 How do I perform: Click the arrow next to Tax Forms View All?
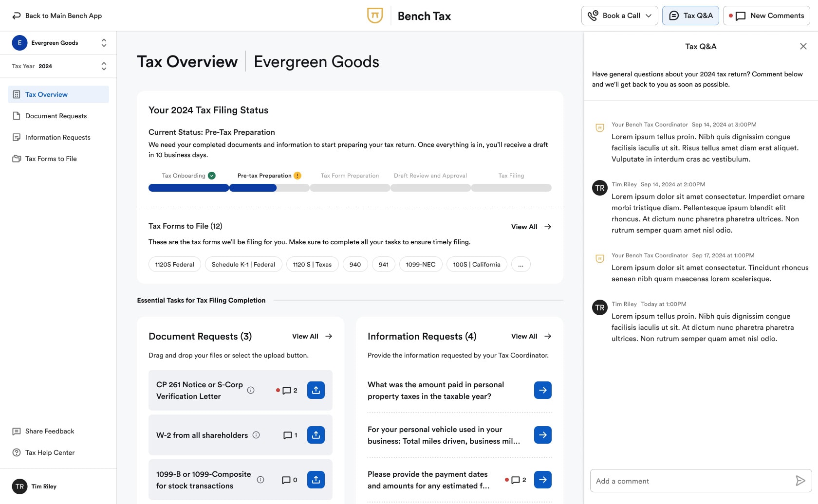pyautogui.click(x=548, y=227)
